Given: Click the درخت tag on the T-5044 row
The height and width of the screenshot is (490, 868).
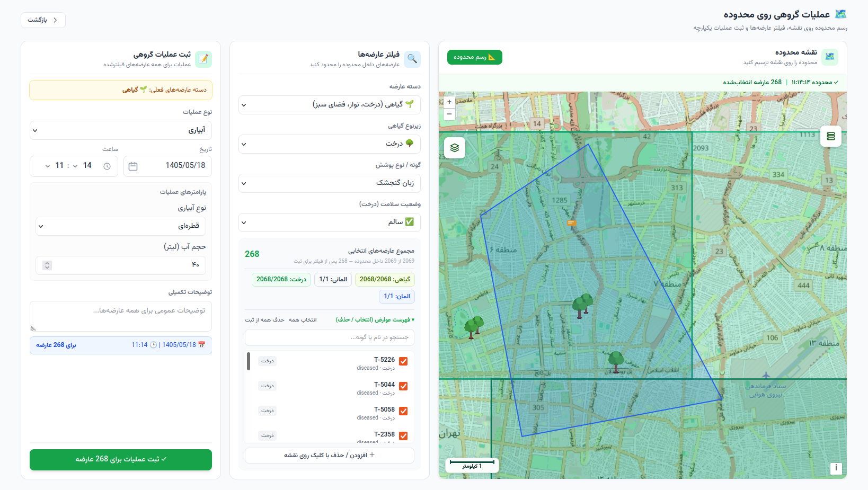Looking at the screenshot, I should point(268,386).
